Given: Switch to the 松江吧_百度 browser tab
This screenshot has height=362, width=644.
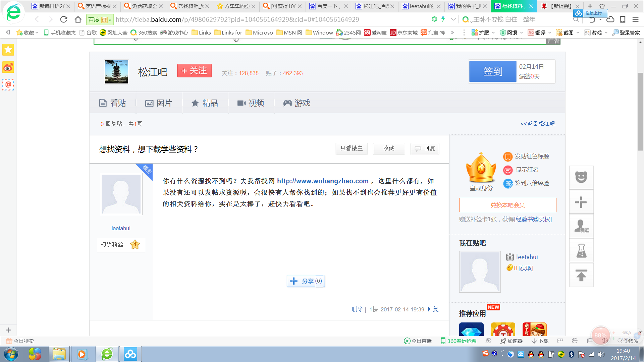Looking at the screenshot, I should point(375,6).
